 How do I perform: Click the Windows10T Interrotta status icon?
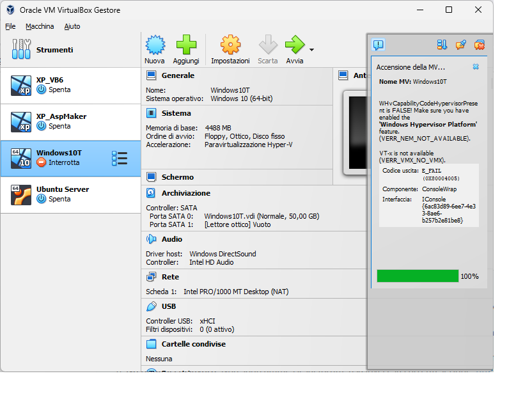point(41,162)
